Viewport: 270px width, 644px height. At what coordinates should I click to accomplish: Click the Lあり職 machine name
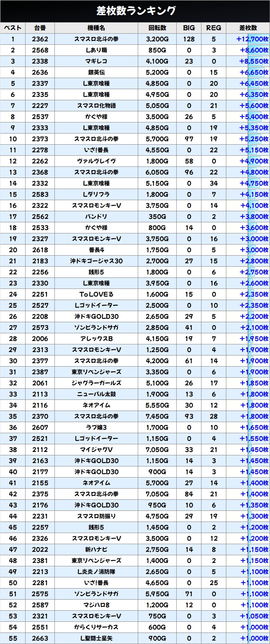click(96, 50)
